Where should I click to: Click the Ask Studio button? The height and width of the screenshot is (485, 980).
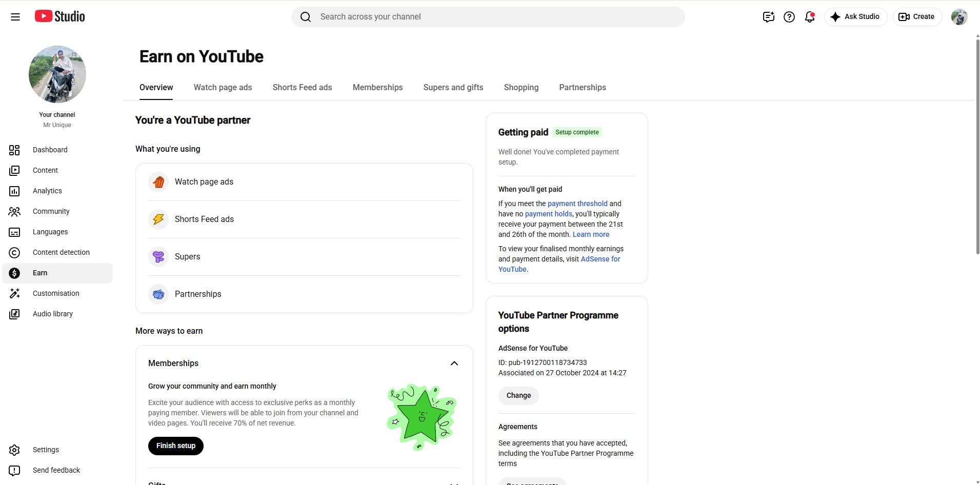pos(855,17)
